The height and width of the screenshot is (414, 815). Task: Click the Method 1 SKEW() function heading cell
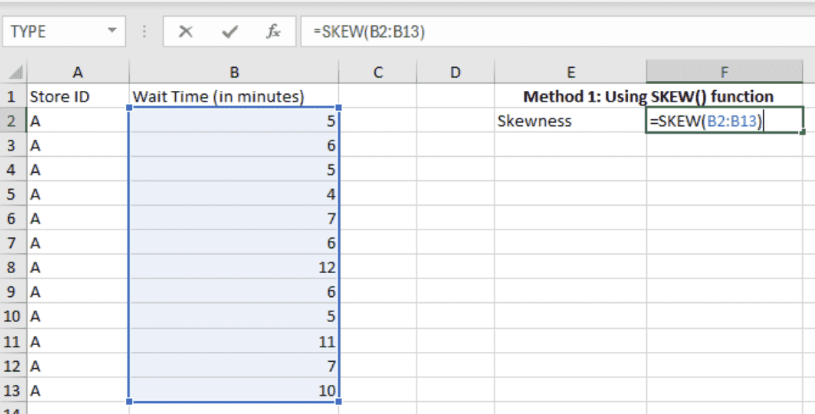coord(648,97)
